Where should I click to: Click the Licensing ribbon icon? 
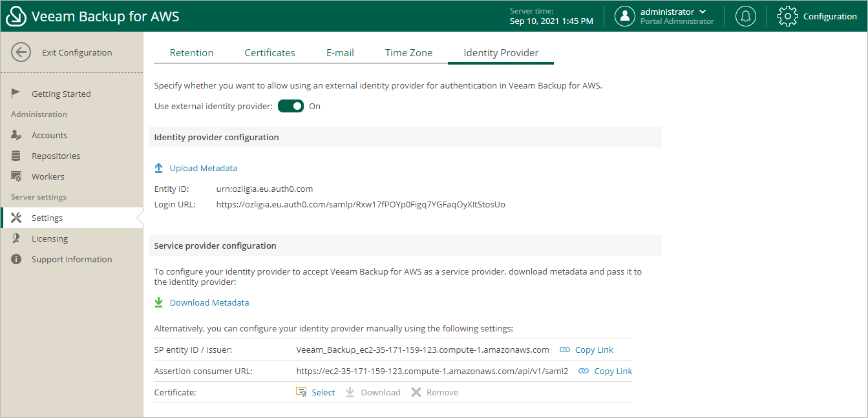coord(16,238)
